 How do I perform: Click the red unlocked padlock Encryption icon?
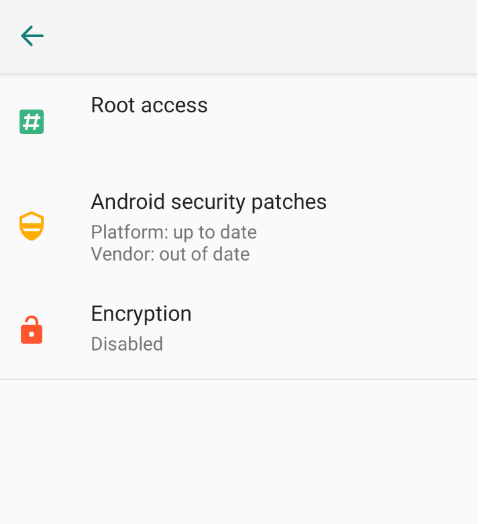(x=31, y=330)
